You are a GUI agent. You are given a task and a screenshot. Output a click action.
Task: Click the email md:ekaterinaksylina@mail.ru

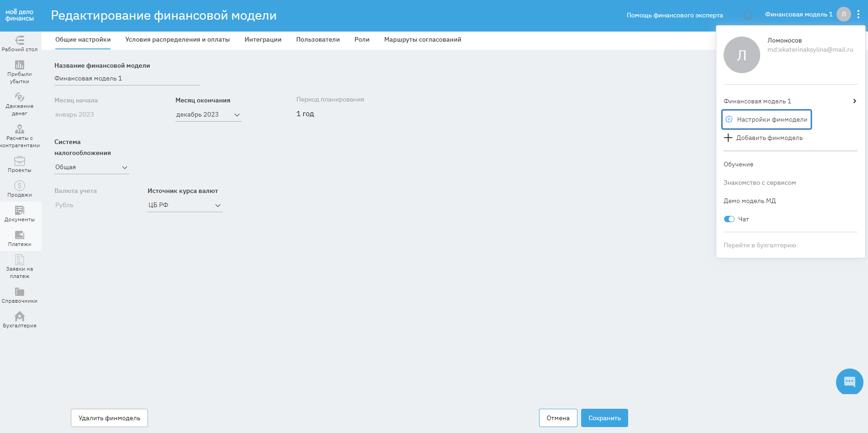pos(810,49)
